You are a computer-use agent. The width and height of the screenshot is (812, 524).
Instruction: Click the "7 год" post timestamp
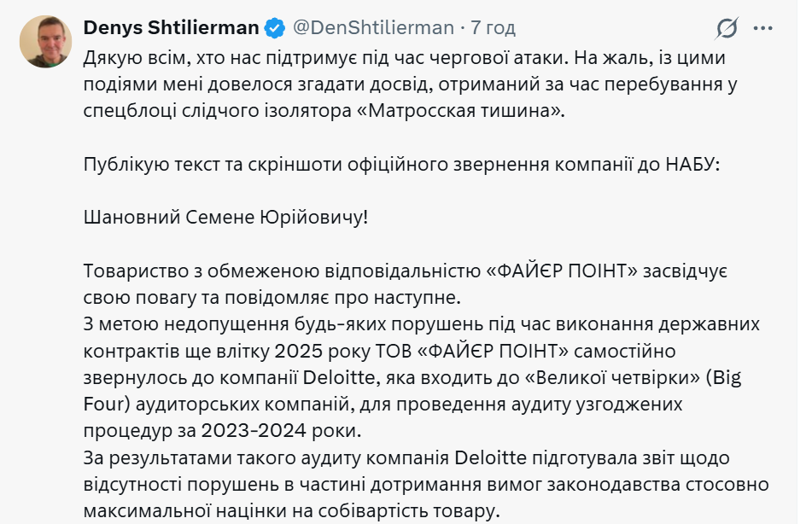(494, 28)
